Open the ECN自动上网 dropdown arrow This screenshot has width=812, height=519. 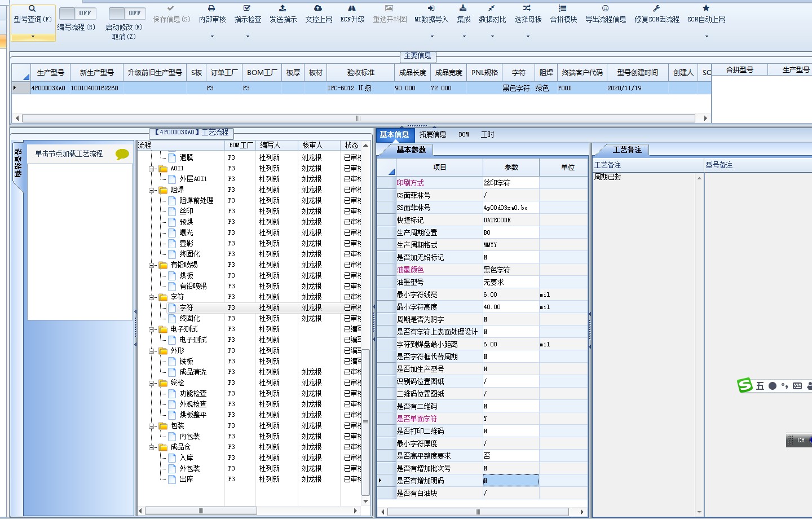pyautogui.click(x=707, y=37)
